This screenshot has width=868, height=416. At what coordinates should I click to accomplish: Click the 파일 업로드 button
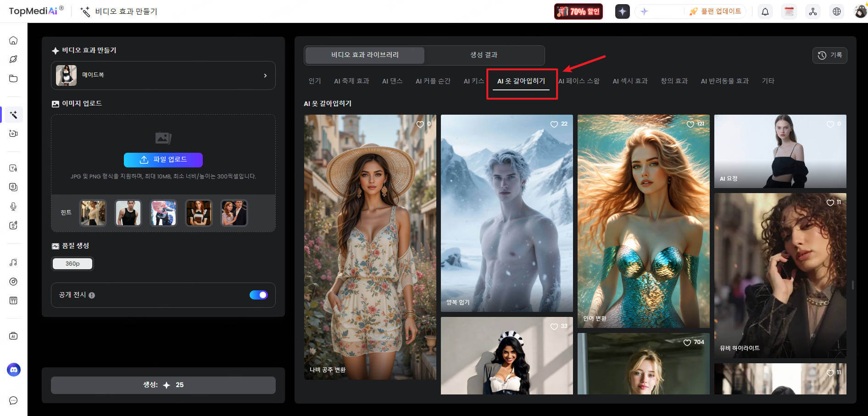click(163, 160)
